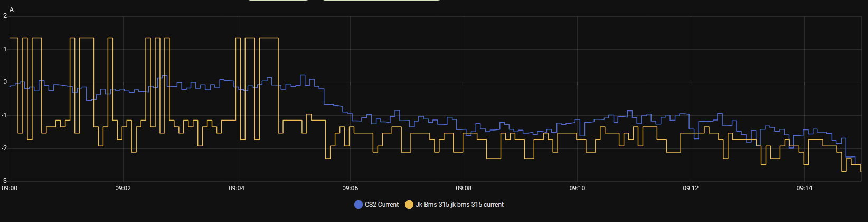Click the 09:14 time axis label
This screenshot has width=868, height=222.
coord(804,188)
